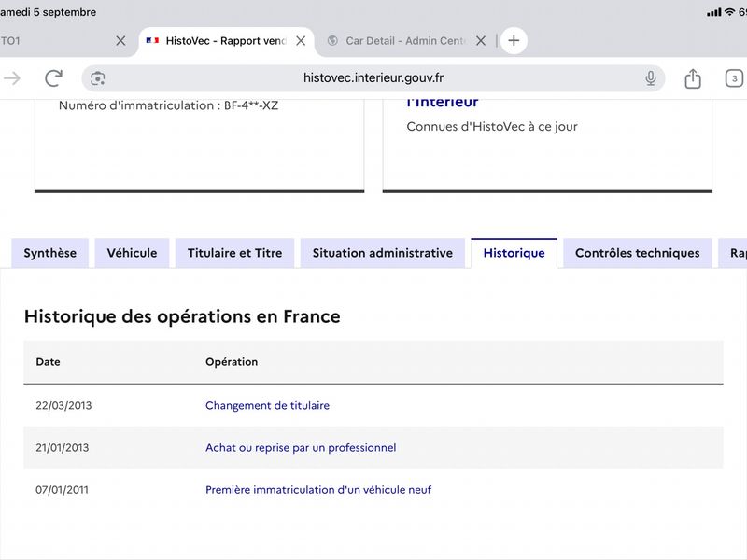Tap the forward navigation arrow

click(x=12, y=78)
